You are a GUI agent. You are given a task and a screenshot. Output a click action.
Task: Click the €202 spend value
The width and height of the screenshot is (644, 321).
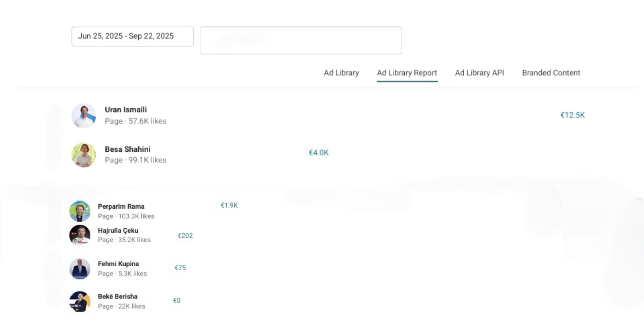pyautogui.click(x=185, y=236)
